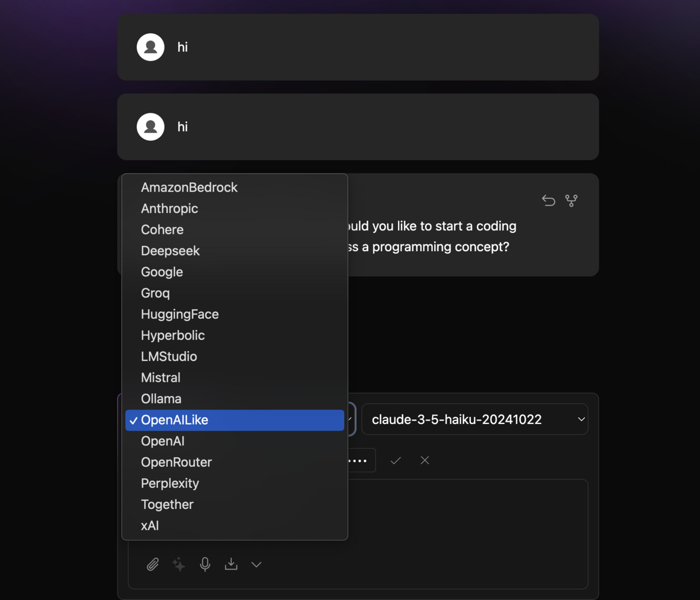Click the sparkle enhance prompt icon
The image size is (700, 600).
click(178, 564)
